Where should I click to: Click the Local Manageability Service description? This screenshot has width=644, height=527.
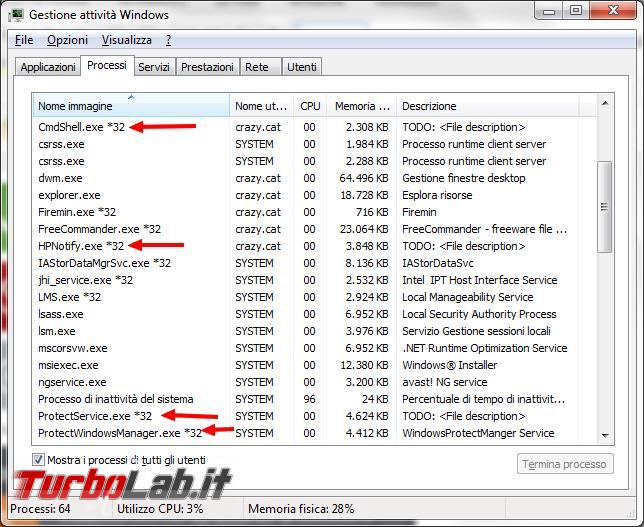(467, 297)
